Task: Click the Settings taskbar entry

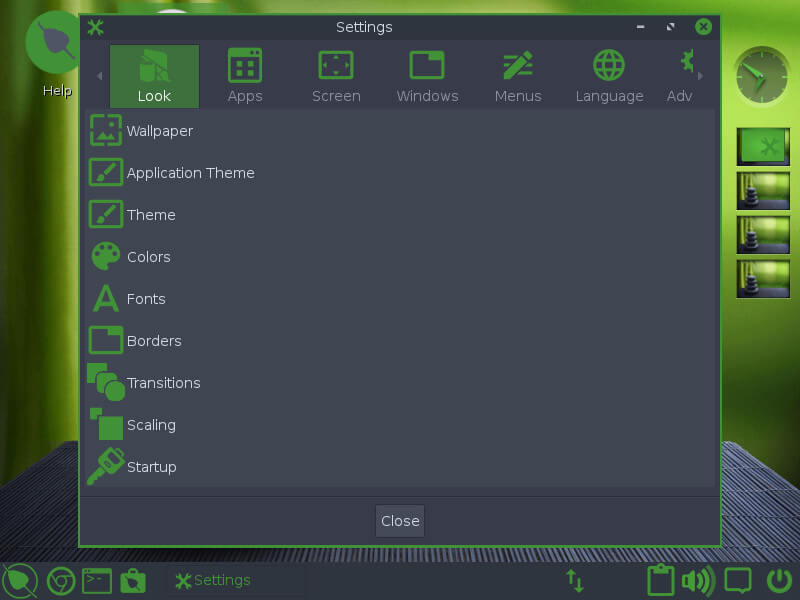Action: 213,580
